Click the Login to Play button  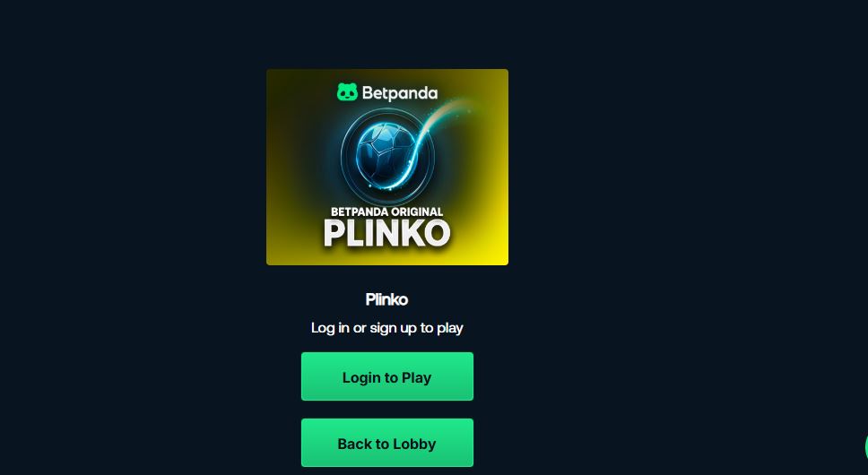[387, 376]
